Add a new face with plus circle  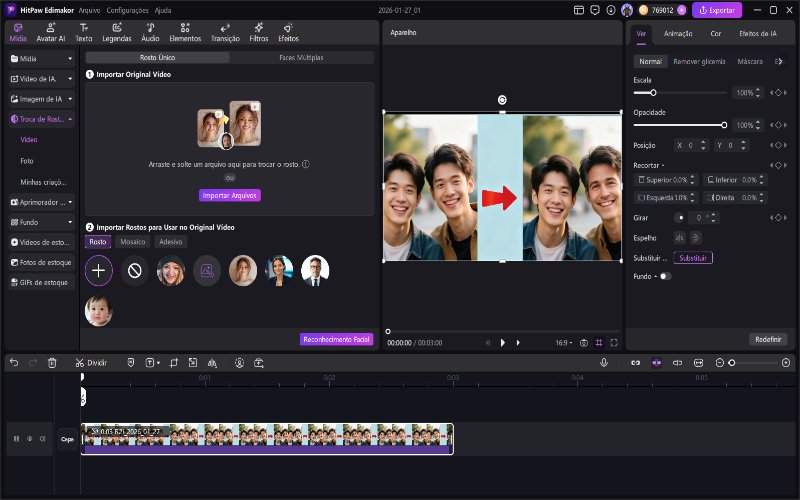(x=99, y=270)
